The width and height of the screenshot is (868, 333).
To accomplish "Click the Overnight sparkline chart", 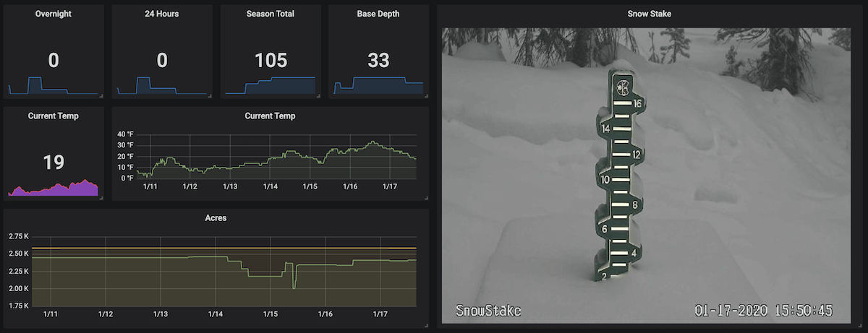I will [54, 85].
